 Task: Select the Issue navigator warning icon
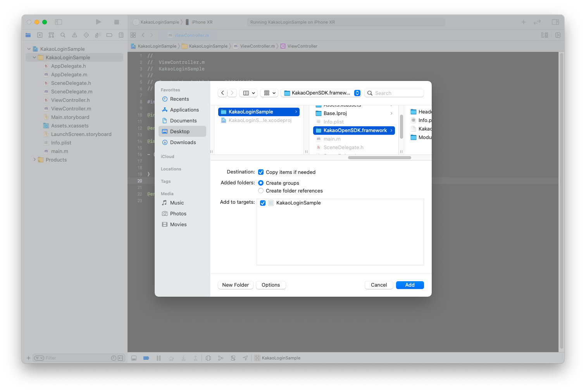coord(74,35)
